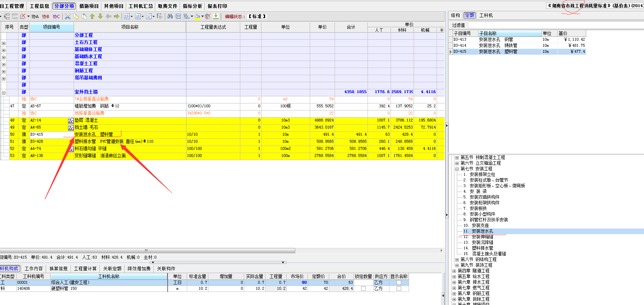Click the second gray insert-child-row toolbar icon
The image size is (644, 305).
15,16
